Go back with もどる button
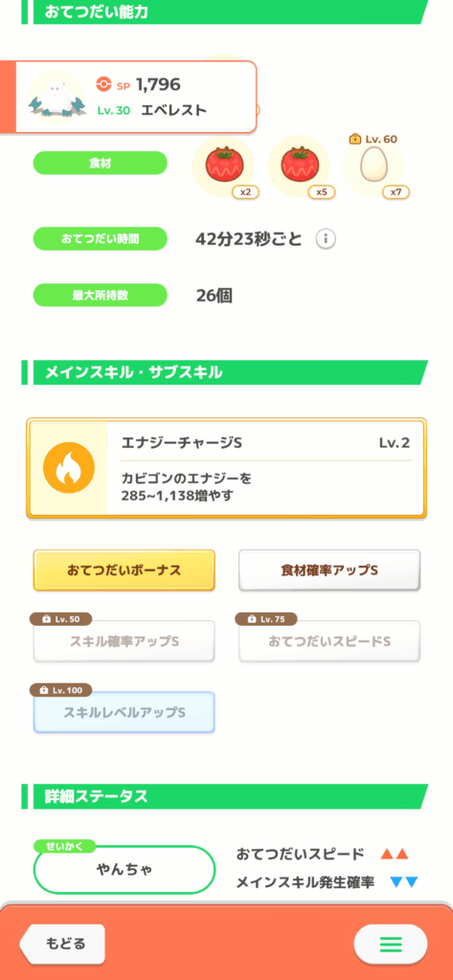This screenshot has width=453, height=980. click(62, 943)
